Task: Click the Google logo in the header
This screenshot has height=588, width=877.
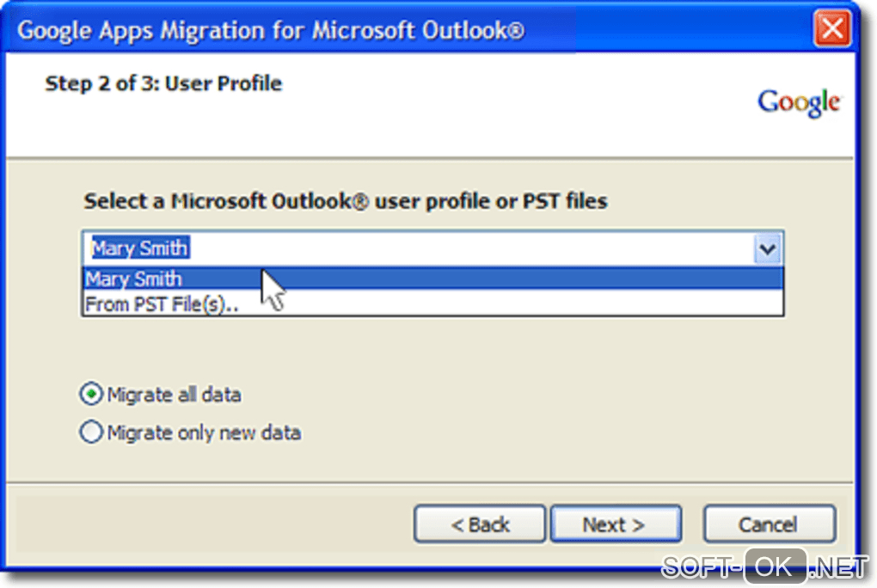Action: click(798, 102)
